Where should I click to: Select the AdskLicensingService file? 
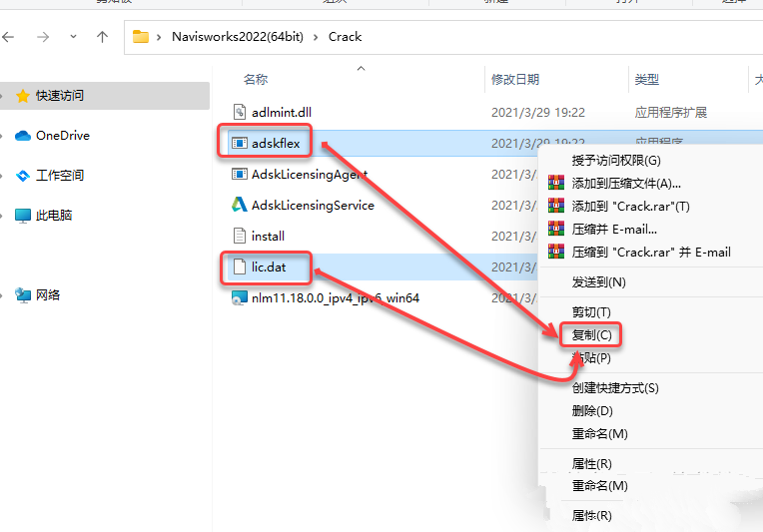[x=313, y=206]
